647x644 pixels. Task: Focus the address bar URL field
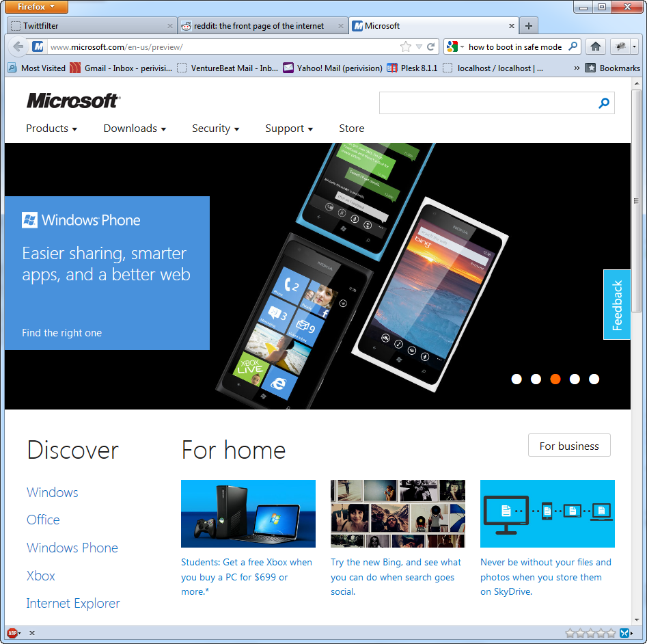coord(223,47)
